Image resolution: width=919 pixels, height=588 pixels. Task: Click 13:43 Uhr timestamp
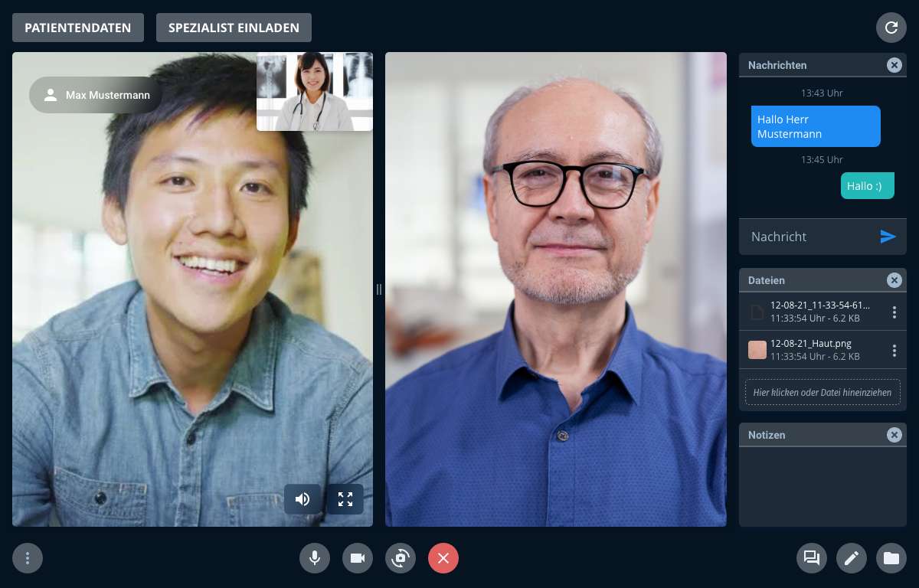823,93
